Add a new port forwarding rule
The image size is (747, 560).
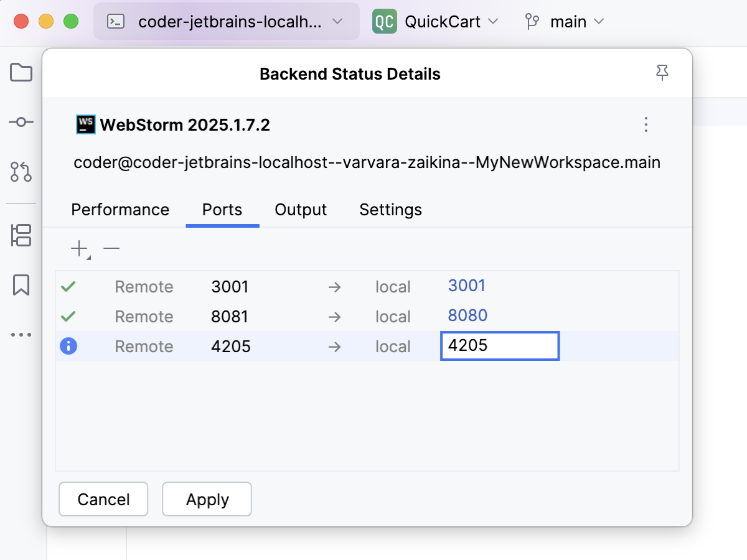pos(80,250)
